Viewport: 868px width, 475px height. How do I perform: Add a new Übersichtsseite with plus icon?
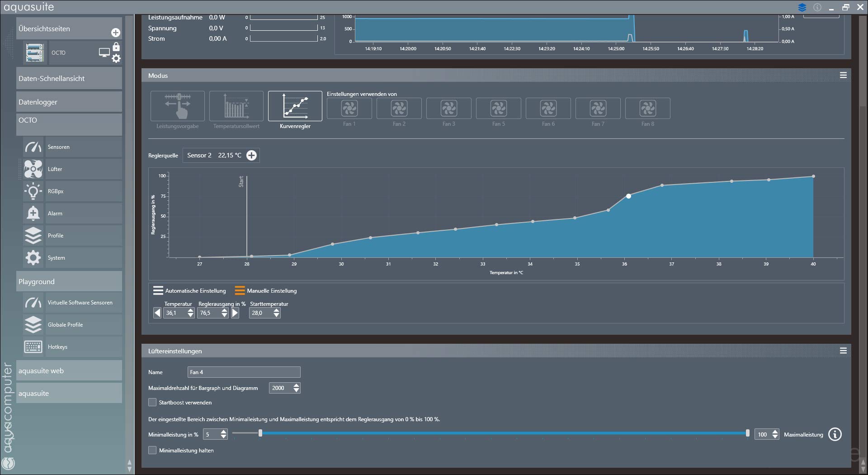pyautogui.click(x=116, y=33)
